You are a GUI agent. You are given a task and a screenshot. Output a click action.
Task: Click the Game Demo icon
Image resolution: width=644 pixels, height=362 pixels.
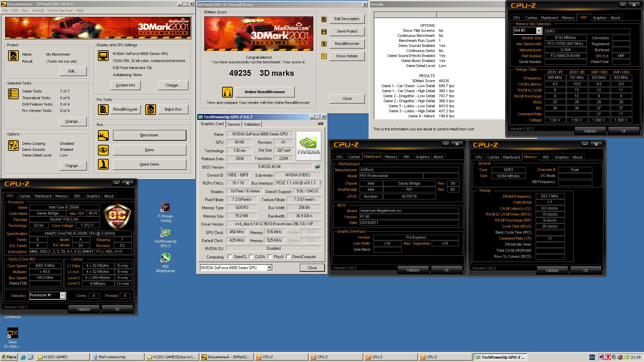[103, 164]
